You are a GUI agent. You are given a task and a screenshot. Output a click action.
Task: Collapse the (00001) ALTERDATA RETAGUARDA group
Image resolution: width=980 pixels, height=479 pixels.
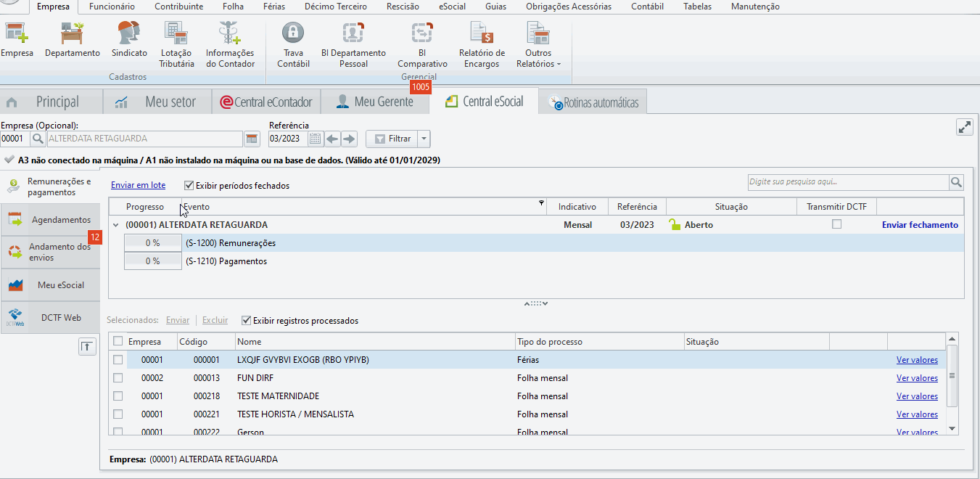[116, 225]
